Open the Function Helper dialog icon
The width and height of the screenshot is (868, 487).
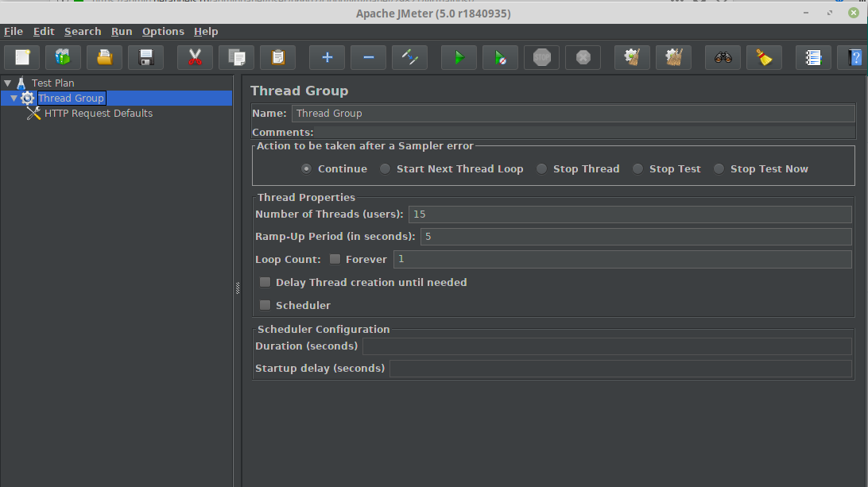[813, 57]
